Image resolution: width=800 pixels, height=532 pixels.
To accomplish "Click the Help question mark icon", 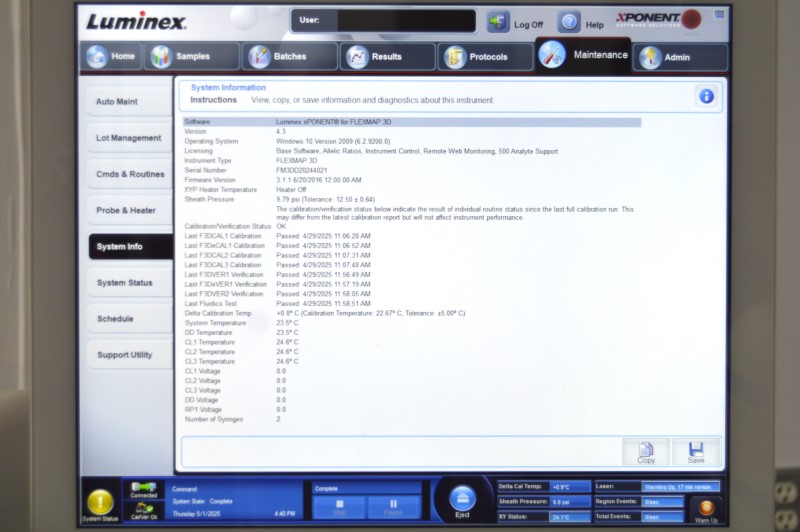I will click(569, 22).
